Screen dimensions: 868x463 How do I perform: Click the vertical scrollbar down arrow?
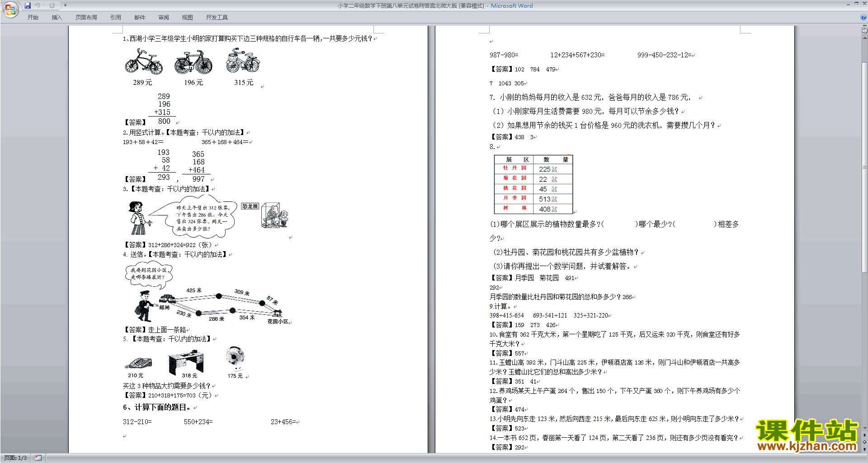[x=865, y=428]
